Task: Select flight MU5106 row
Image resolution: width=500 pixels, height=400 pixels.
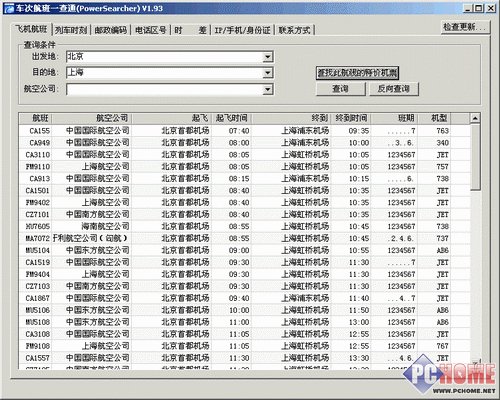Action: click(x=244, y=310)
